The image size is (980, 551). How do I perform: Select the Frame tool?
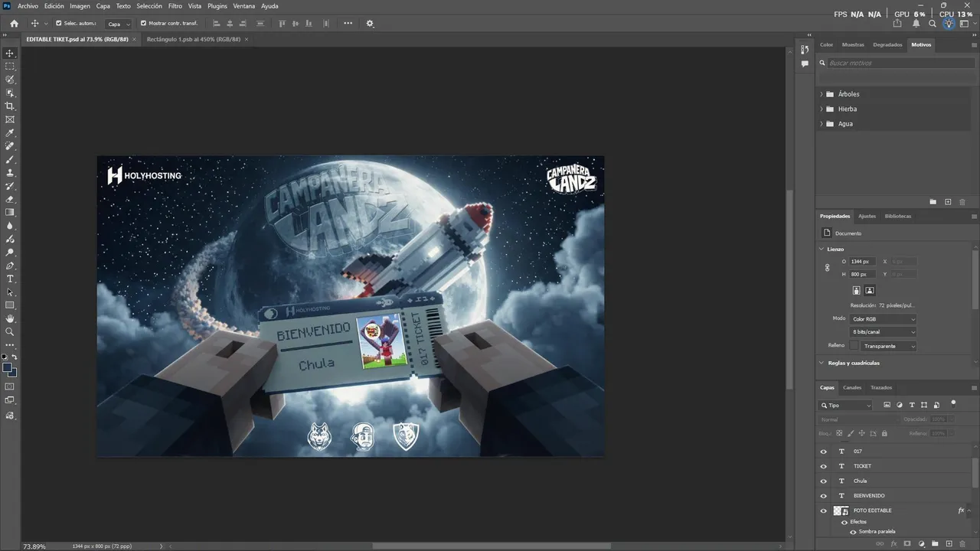[x=10, y=119]
